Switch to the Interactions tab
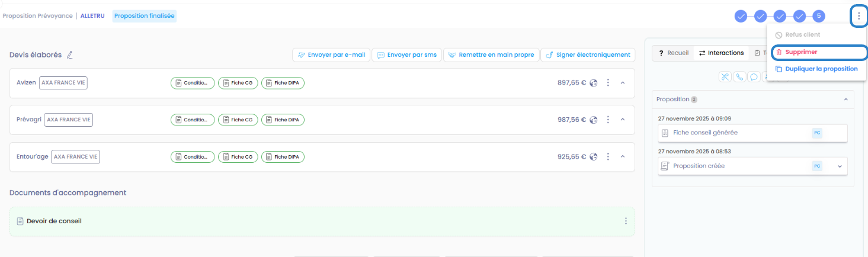Image resolution: width=868 pixels, height=257 pixels. tap(721, 53)
